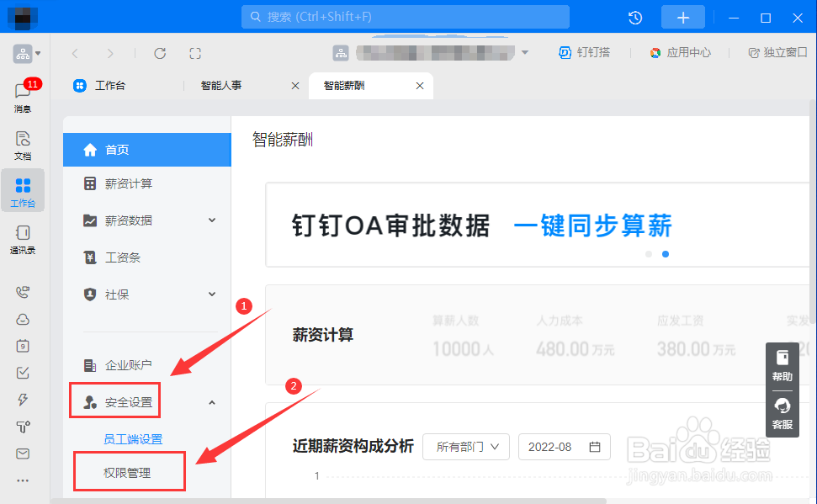Click the horizontal scrollbar at bottom
Viewport: 817px width, 504px height.
328,501
